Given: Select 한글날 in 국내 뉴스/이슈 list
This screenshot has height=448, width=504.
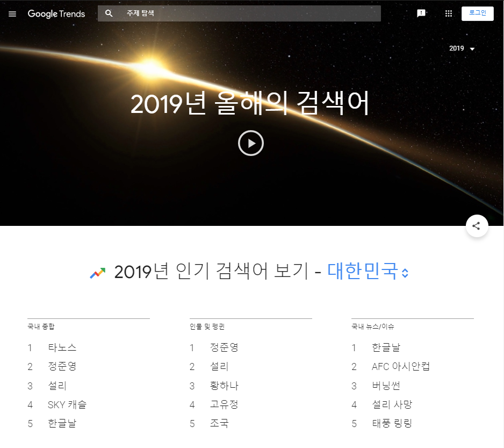Looking at the screenshot, I should pos(386,347).
